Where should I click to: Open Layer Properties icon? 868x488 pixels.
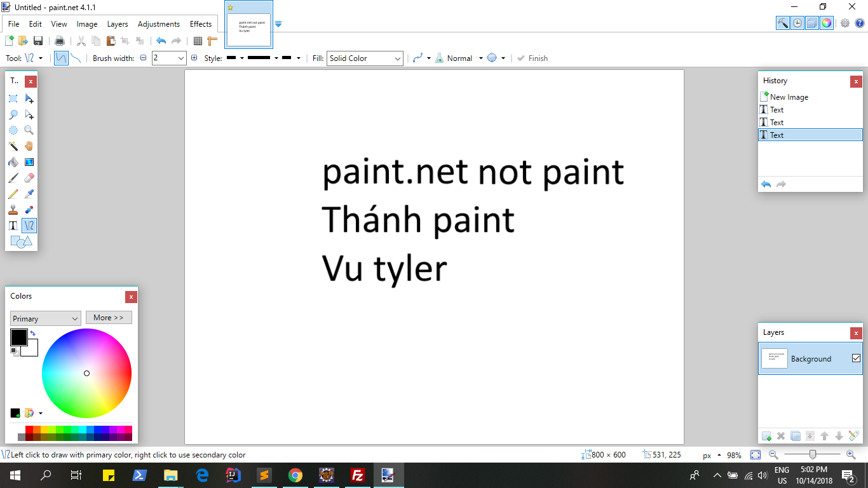[x=853, y=436]
